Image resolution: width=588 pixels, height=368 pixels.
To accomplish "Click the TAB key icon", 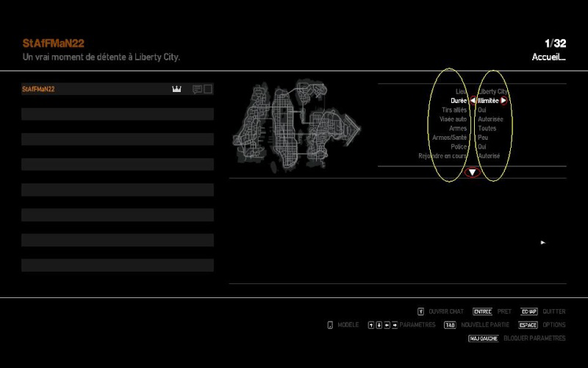I will point(450,325).
